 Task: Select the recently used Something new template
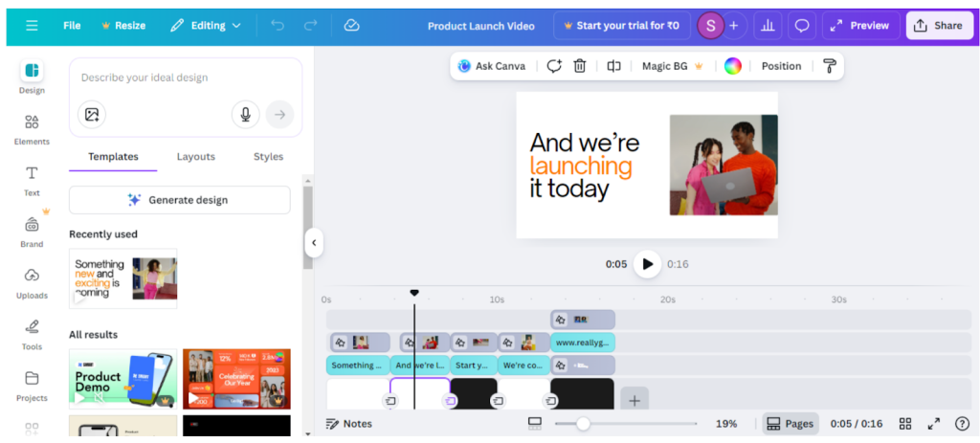[123, 278]
